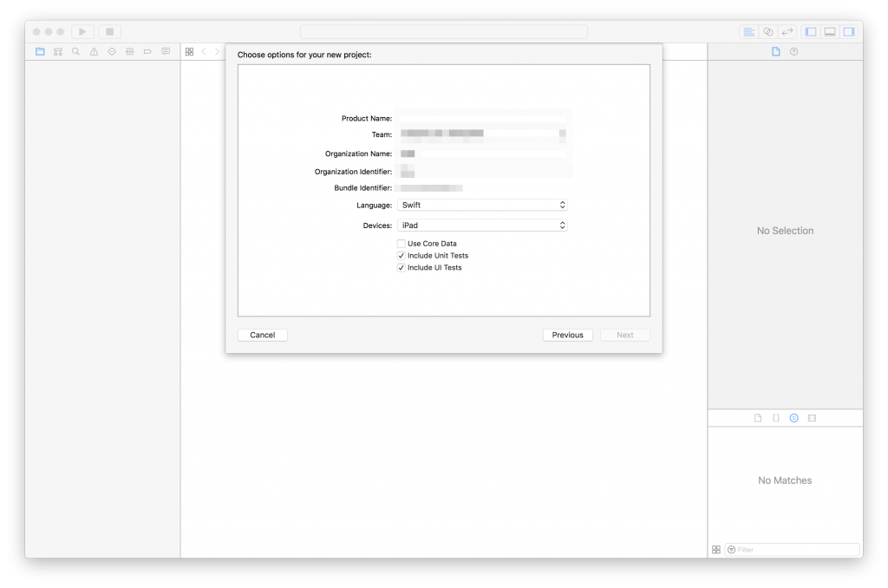Viewport: 888px width, 588px height.
Task: Open the Find navigator magnifier icon
Action: [75, 52]
